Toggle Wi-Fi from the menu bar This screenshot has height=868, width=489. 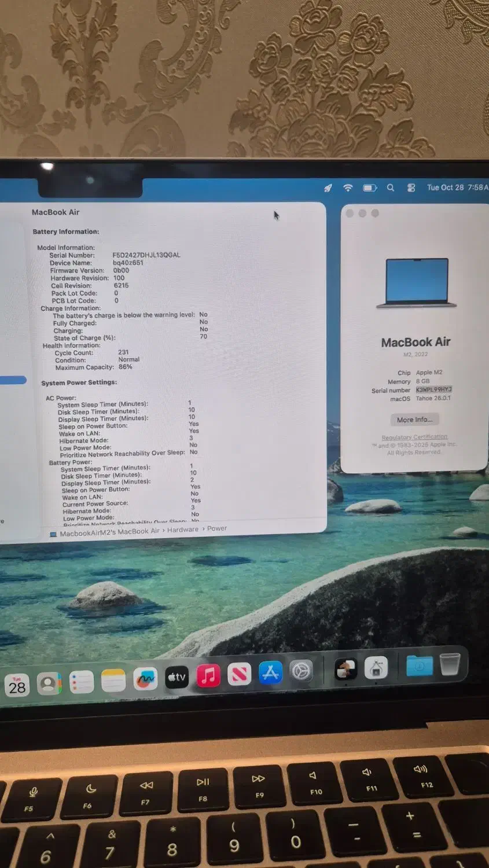(348, 187)
